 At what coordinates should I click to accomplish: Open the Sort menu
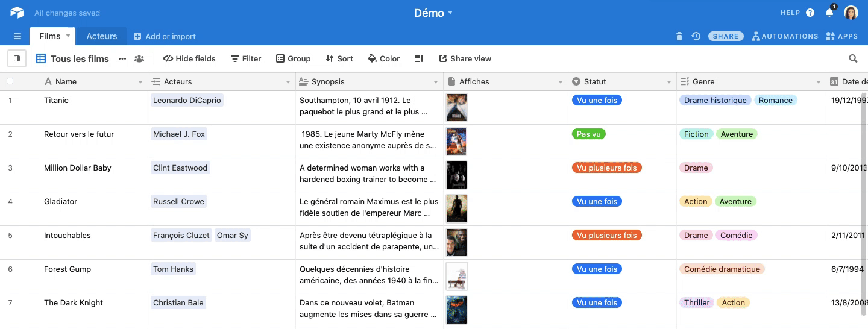(339, 58)
